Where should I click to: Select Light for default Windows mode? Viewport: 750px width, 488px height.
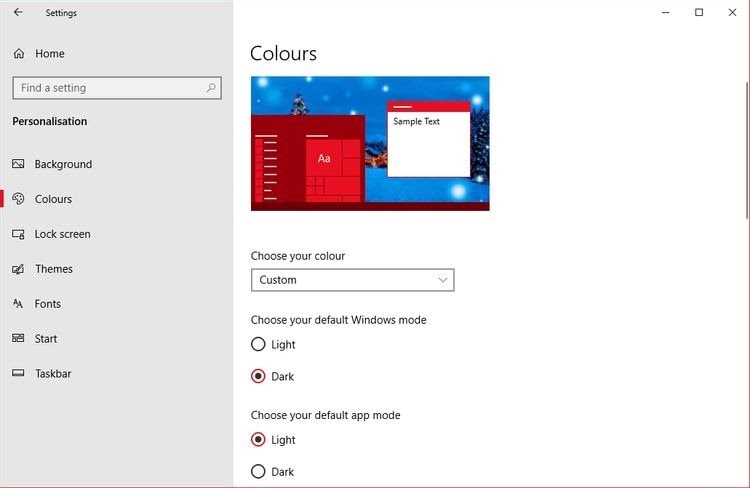pos(258,344)
